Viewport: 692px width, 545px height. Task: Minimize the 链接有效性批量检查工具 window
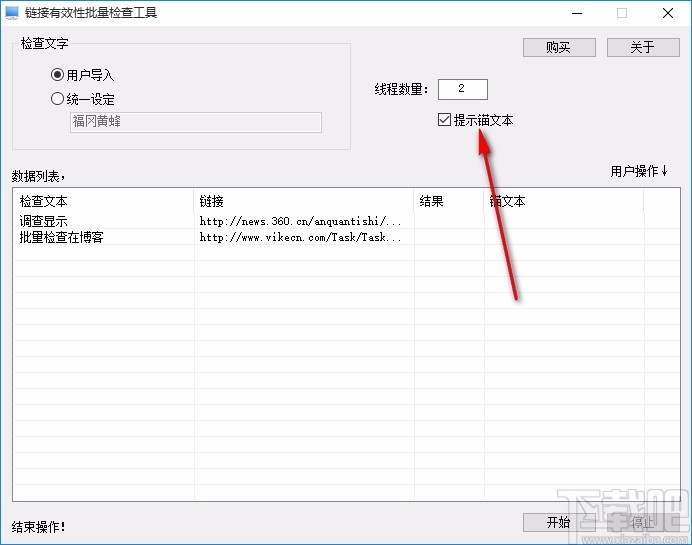click(x=577, y=13)
